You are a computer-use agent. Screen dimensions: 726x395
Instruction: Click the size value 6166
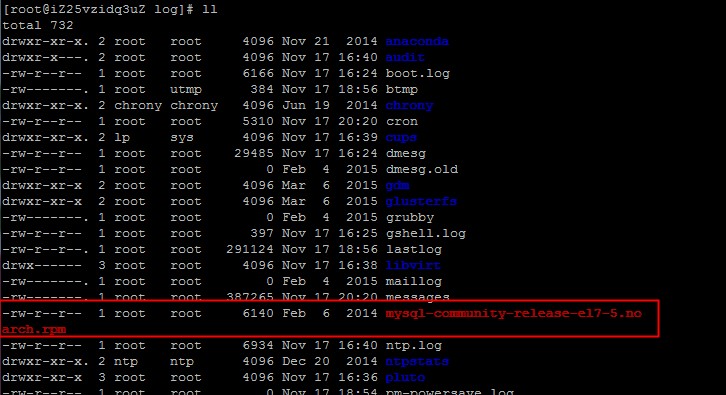258,73
